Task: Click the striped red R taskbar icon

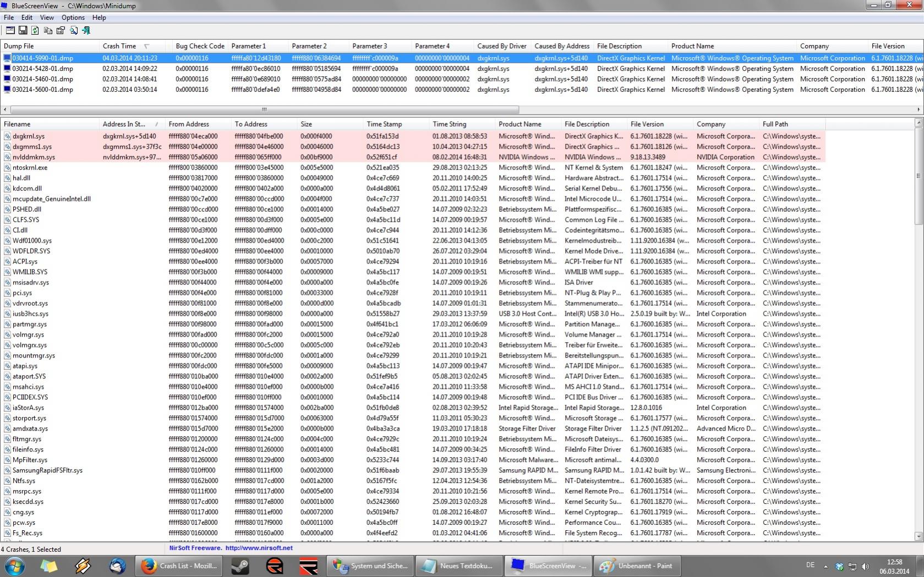Action: tap(308, 565)
